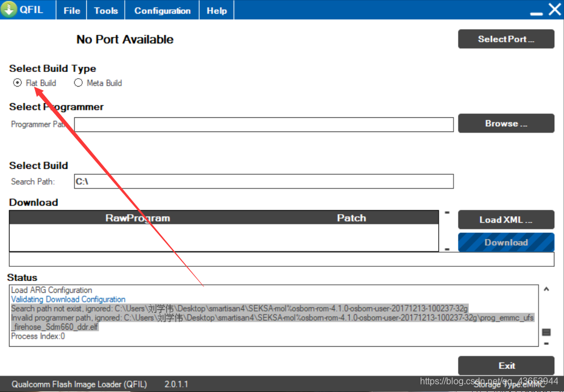Click the Select Port button

(506, 39)
